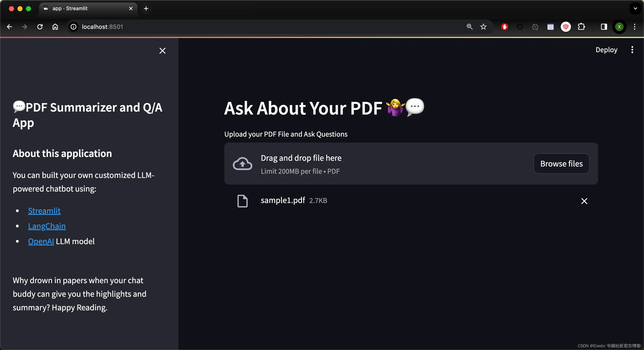The width and height of the screenshot is (644, 350).
Task: Open the LangChain link
Action: (47, 226)
